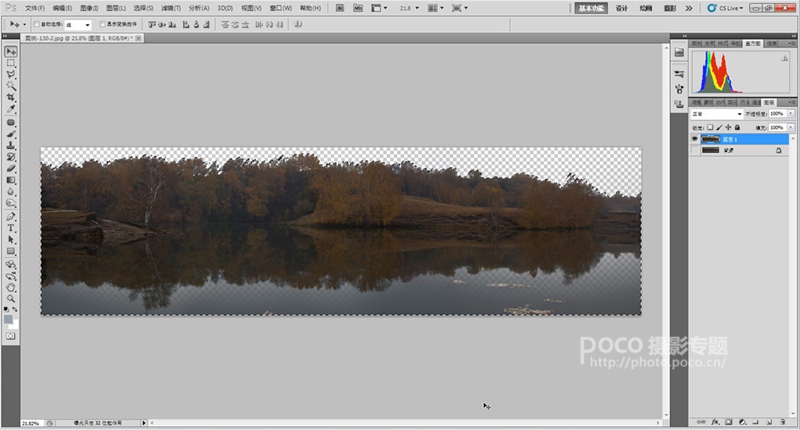Open the Fill slider arrow

click(791, 127)
